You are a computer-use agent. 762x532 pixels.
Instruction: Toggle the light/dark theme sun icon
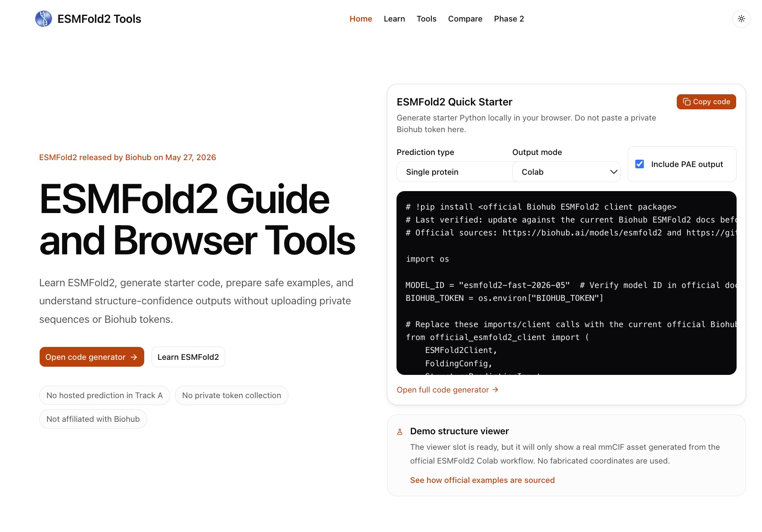pos(741,19)
